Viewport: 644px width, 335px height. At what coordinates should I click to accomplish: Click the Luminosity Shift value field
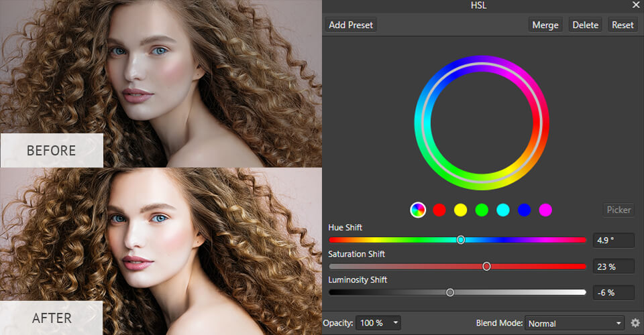(614, 293)
